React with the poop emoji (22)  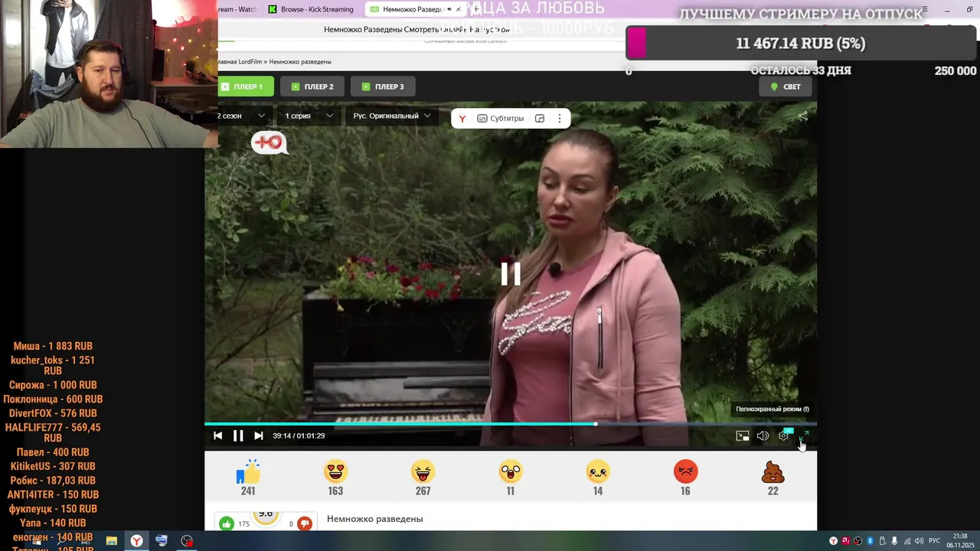(773, 472)
